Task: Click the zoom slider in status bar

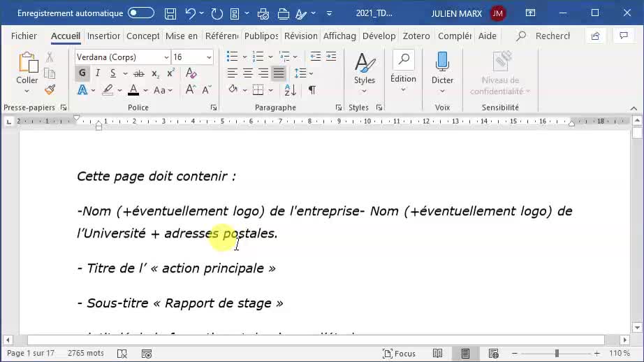Action: (x=557, y=354)
